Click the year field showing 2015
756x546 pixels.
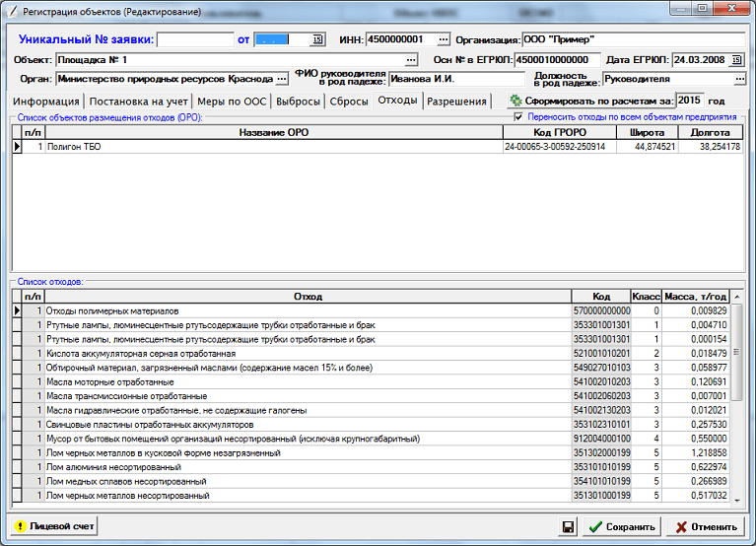690,101
